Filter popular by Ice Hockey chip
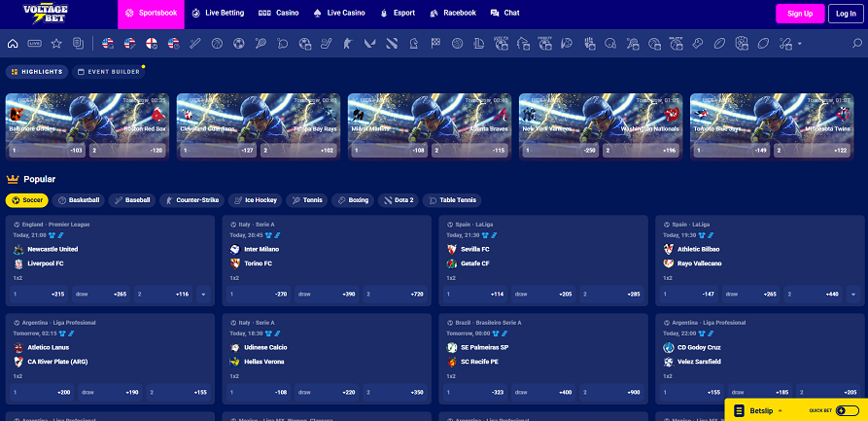Viewport: 868px width, 421px height. point(256,200)
